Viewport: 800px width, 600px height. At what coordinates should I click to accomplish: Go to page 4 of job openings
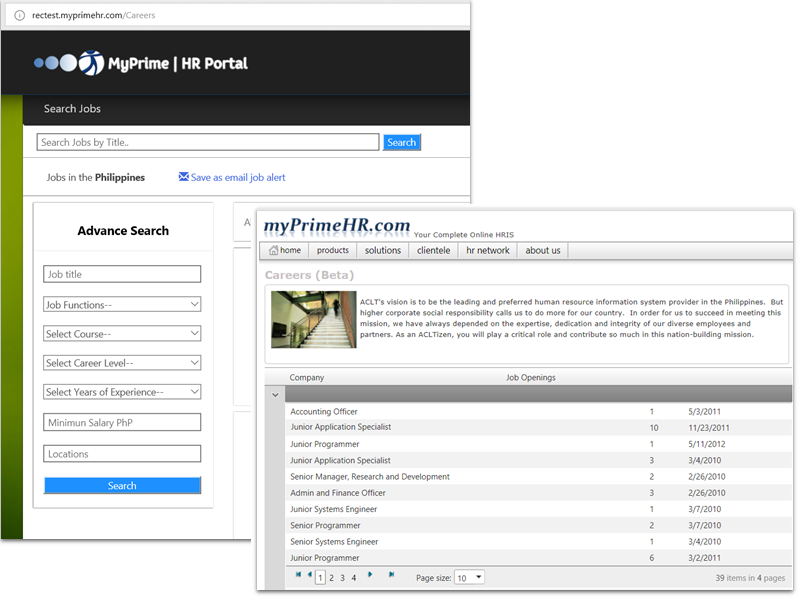354,578
